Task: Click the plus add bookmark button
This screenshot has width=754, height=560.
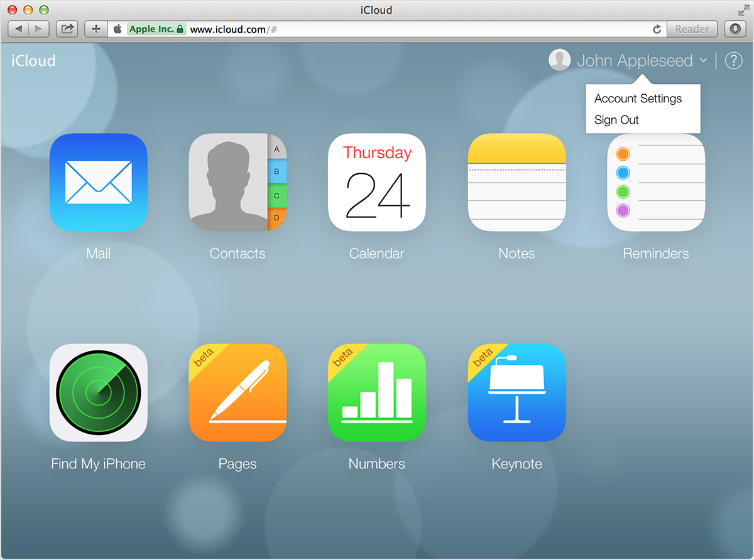Action: click(96, 29)
